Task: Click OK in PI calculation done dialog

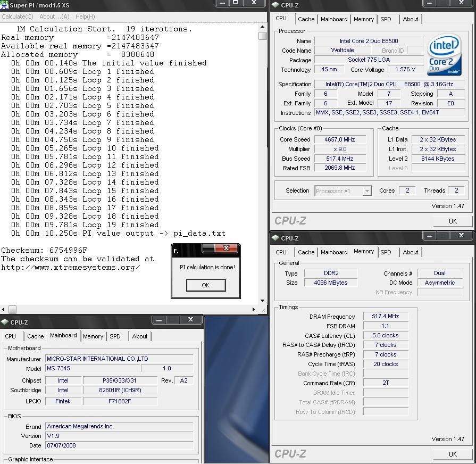Action: [x=205, y=285]
